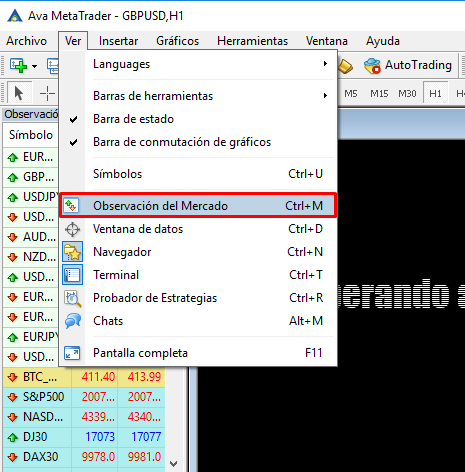This screenshot has height=472, width=465.
Task: Click the Navegador folder star icon
Action: coord(72,252)
